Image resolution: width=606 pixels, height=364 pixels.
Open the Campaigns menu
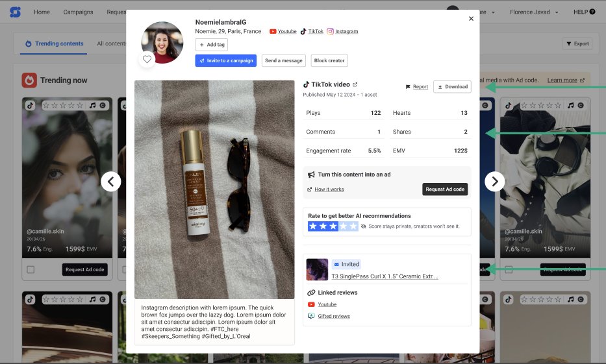pyautogui.click(x=78, y=12)
